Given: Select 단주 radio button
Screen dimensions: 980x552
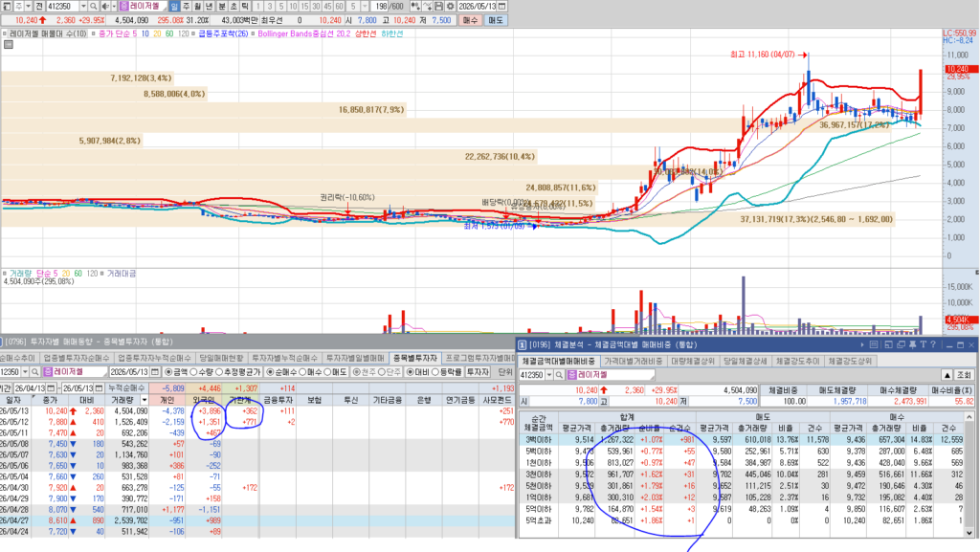Looking at the screenshot, I should tap(382, 371).
